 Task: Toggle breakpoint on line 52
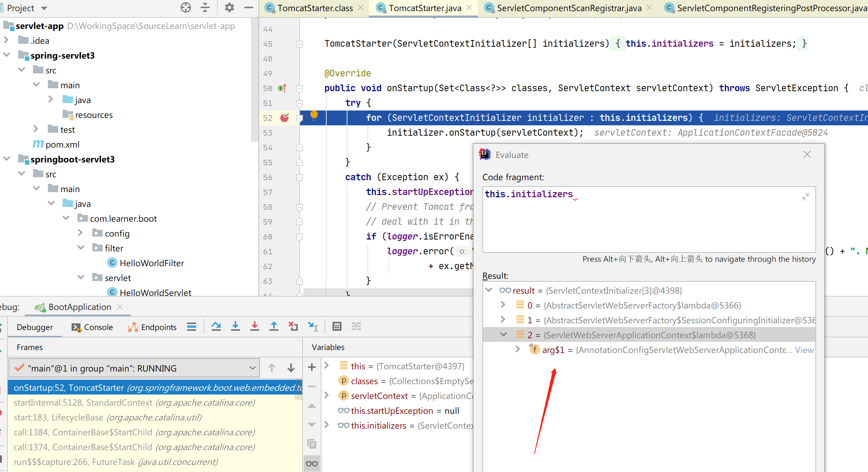[x=285, y=118]
